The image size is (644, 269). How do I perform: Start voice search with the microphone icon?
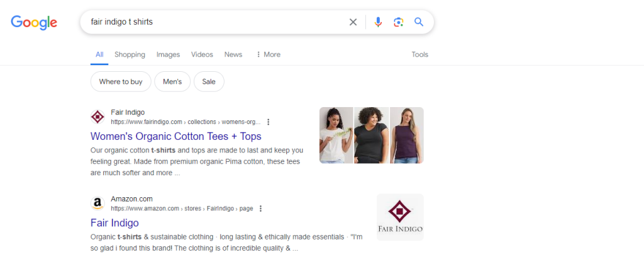(378, 22)
